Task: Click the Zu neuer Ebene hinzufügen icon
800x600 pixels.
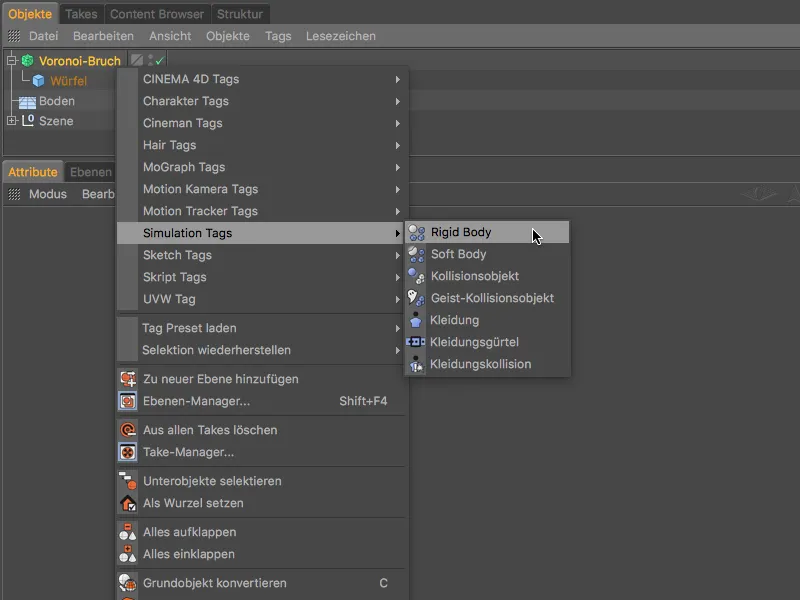Action: point(128,379)
